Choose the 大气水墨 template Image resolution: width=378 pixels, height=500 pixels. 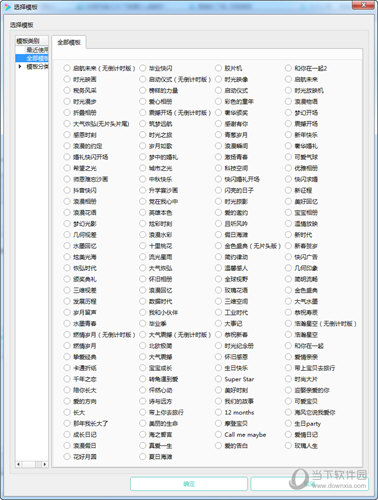coord(288,301)
